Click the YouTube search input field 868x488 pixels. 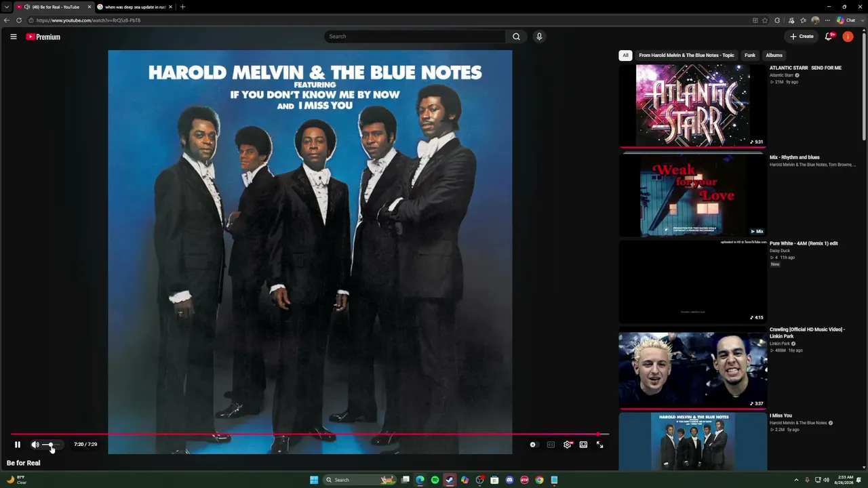[x=414, y=37]
